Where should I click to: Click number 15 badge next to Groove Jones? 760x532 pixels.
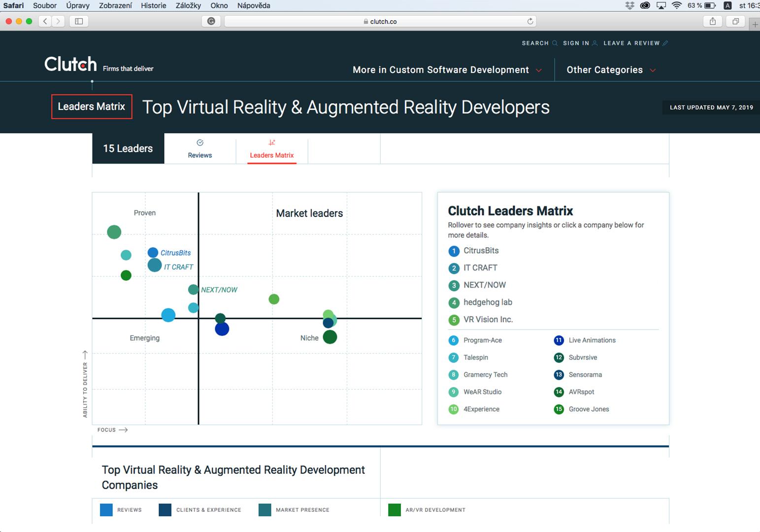[559, 409]
